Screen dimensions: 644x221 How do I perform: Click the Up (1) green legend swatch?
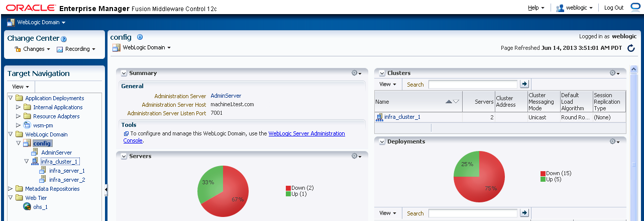(288, 194)
